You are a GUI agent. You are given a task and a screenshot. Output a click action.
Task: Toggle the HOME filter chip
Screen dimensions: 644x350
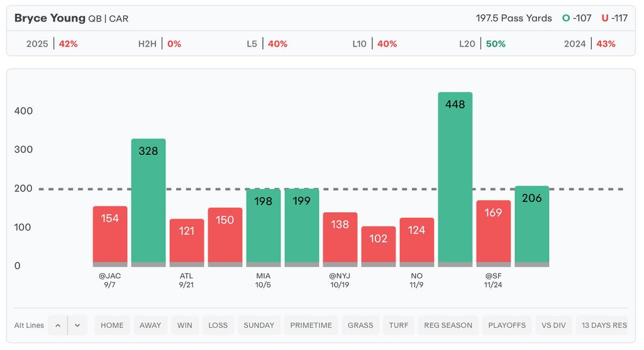112,325
